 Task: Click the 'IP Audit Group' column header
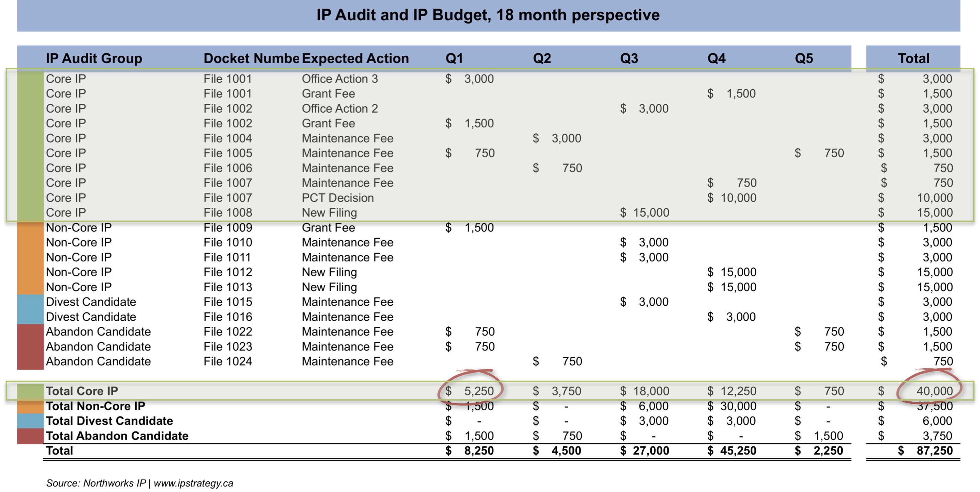point(94,58)
